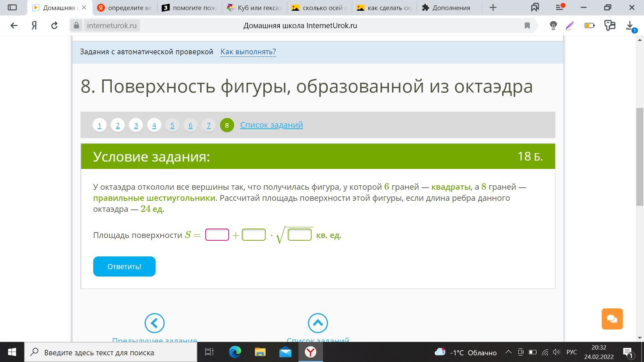The image size is (644, 362).
Task: Reload the page with refresh icon
Action: point(54,25)
